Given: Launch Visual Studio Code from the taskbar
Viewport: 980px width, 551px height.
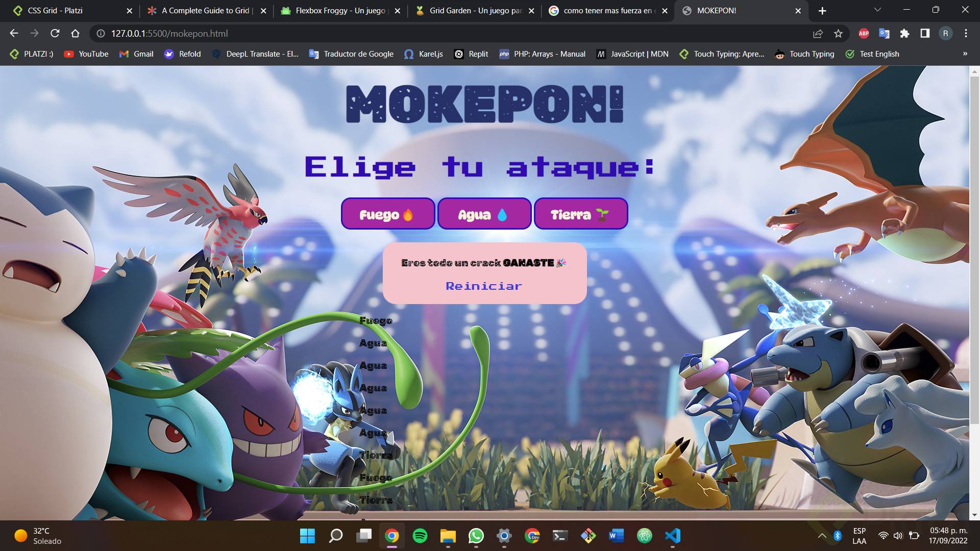Looking at the screenshot, I should tap(672, 536).
